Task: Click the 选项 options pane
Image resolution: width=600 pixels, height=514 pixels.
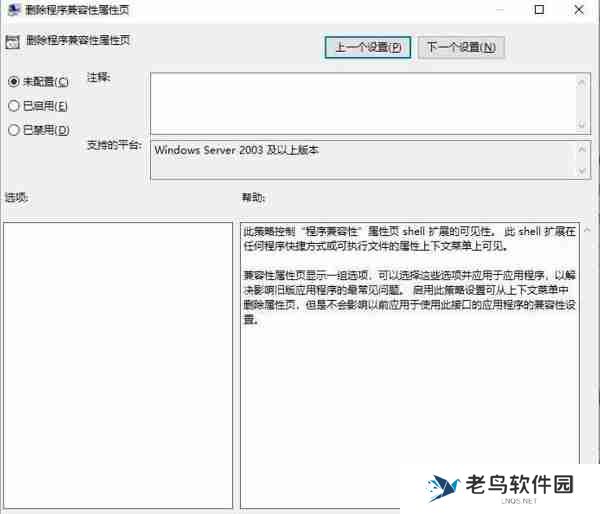Action: tap(118, 366)
